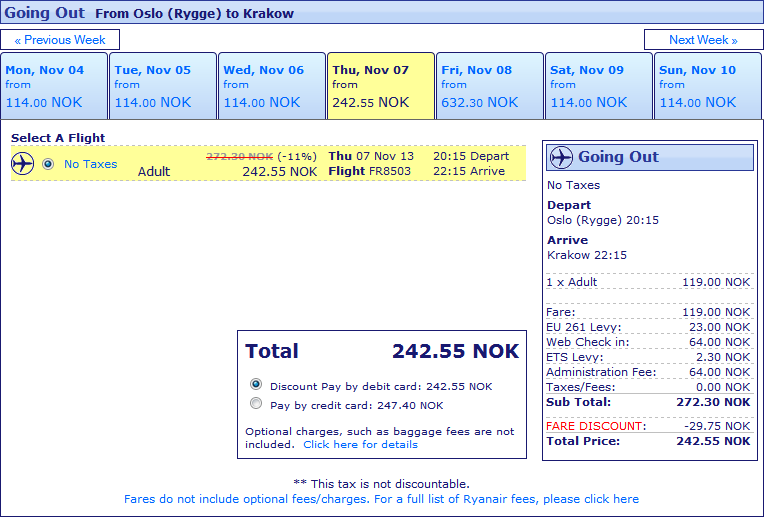Switch to Sun, Nov 10 tab
The width and height of the screenshot is (767, 519).
coord(708,86)
